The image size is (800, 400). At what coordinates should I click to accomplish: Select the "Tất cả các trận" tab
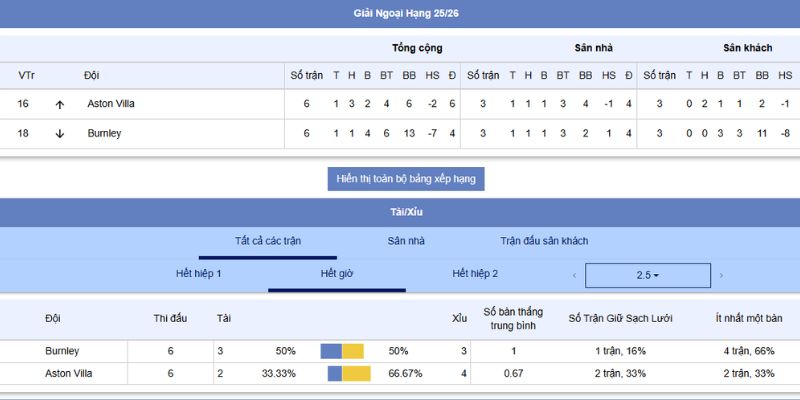click(x=267, y=241)
